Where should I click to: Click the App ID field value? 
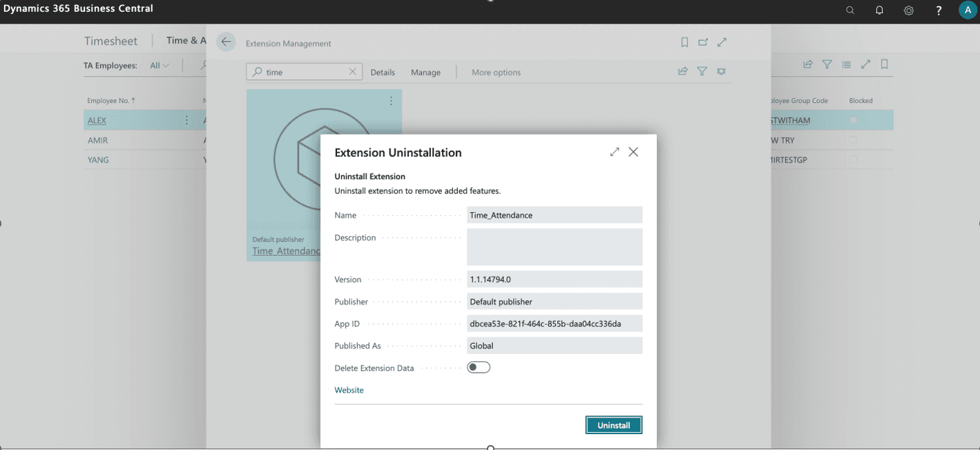point(555,324)
